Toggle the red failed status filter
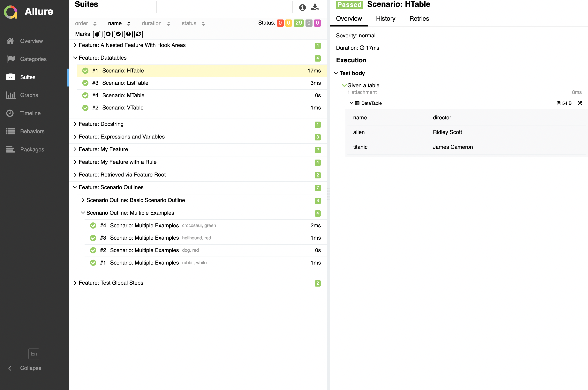 (x=280, y=23)
